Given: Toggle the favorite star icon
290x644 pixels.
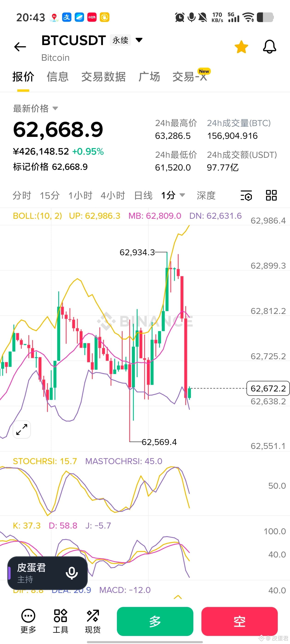Looking at the screenshot, I should tap(241, 47).
